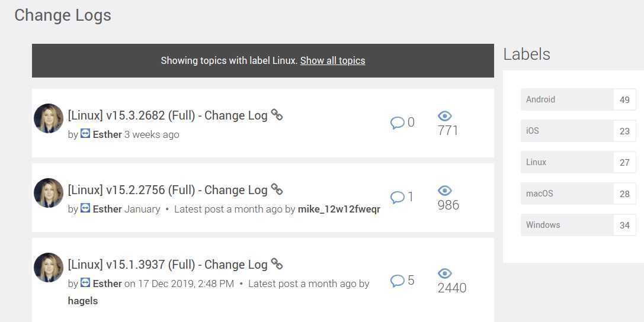The width and height of the screenshot is (644, 322).
Task: Select the Windows label filter
Action: coord(543,225)
